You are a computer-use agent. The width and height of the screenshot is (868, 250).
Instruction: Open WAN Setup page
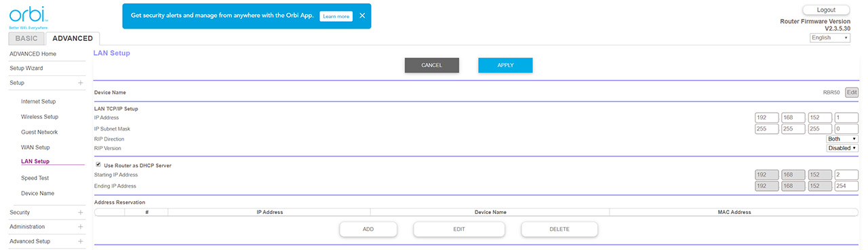click(x=35, y=147)
